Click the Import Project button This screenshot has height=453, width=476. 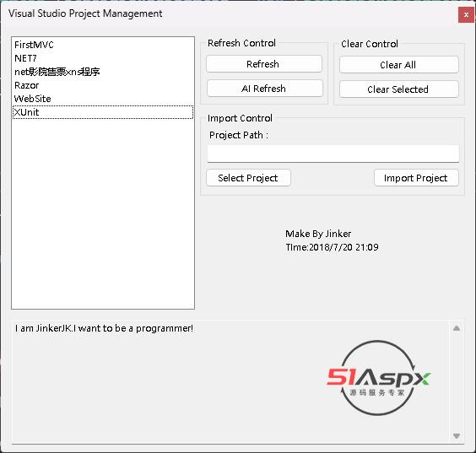[416, 178]
